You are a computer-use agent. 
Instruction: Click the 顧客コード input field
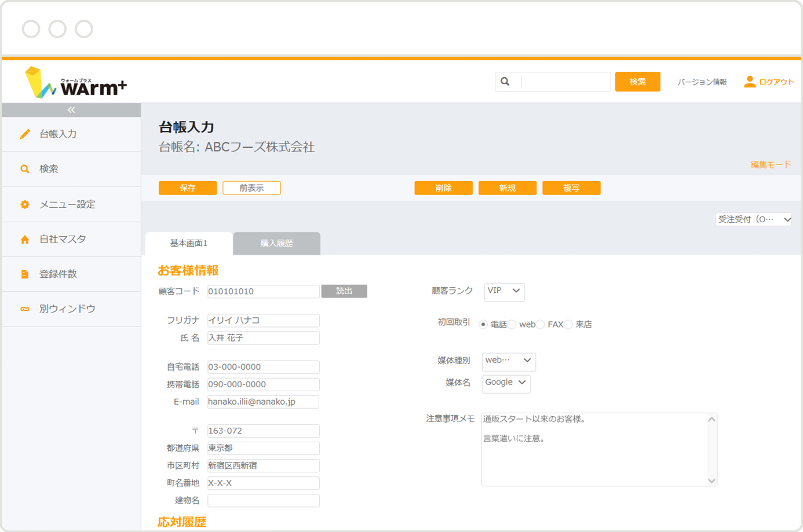pos(263,291)
